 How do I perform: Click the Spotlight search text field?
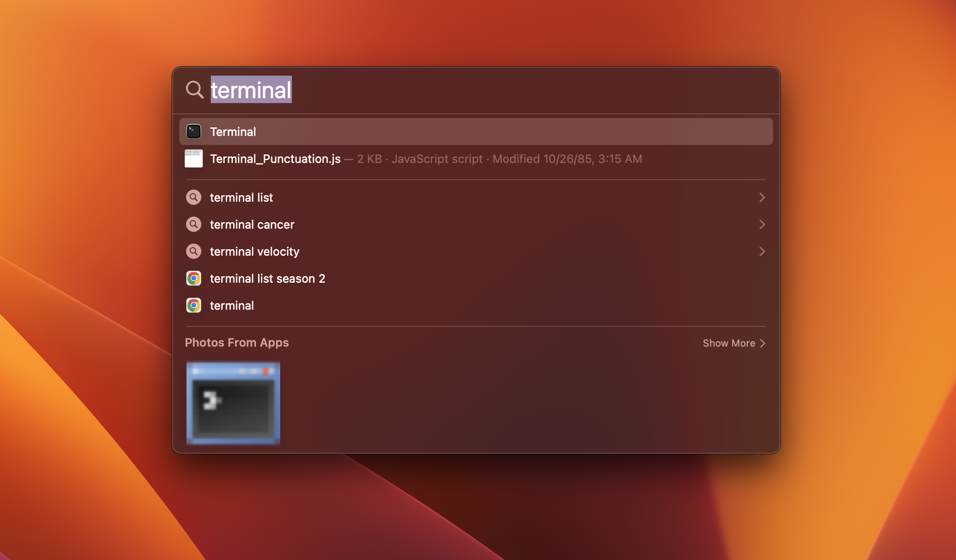pos(451,90)
